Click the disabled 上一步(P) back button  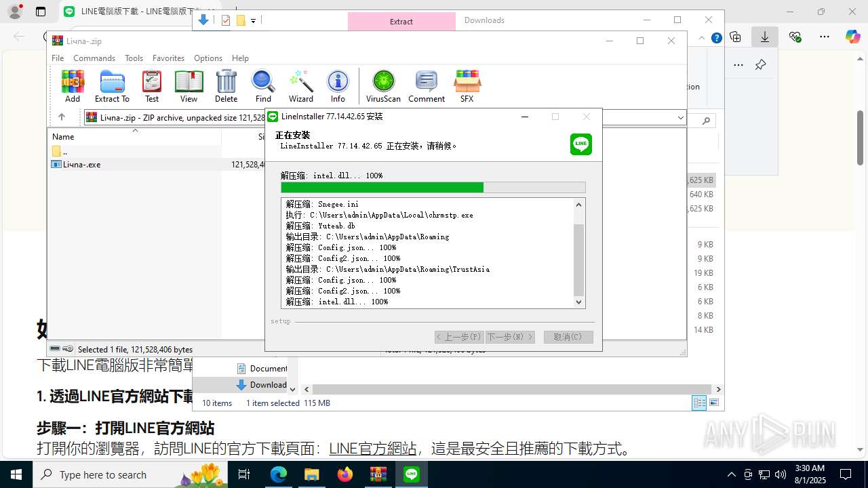coord(459,337)
